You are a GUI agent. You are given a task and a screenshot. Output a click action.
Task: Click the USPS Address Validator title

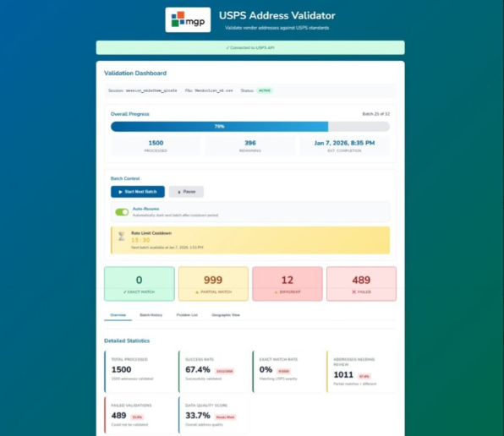tap(277, 15)
